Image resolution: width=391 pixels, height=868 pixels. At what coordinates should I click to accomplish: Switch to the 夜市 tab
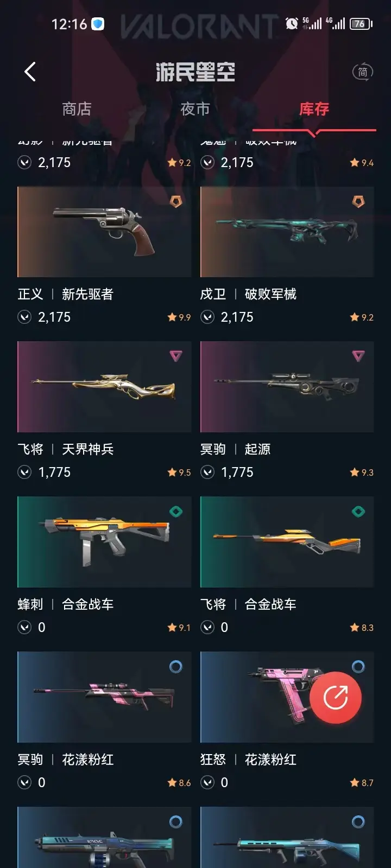[195, 109]
